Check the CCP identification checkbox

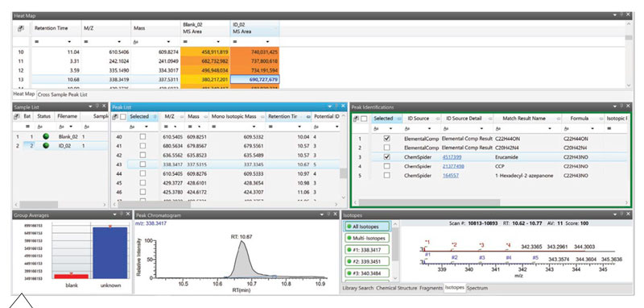pyautogui.click(x=386, y=166)
